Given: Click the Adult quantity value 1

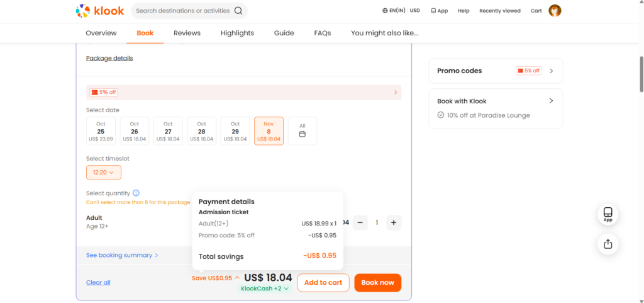Looking at the screenshot, I should pyautogui.click(x=377, y=222).
